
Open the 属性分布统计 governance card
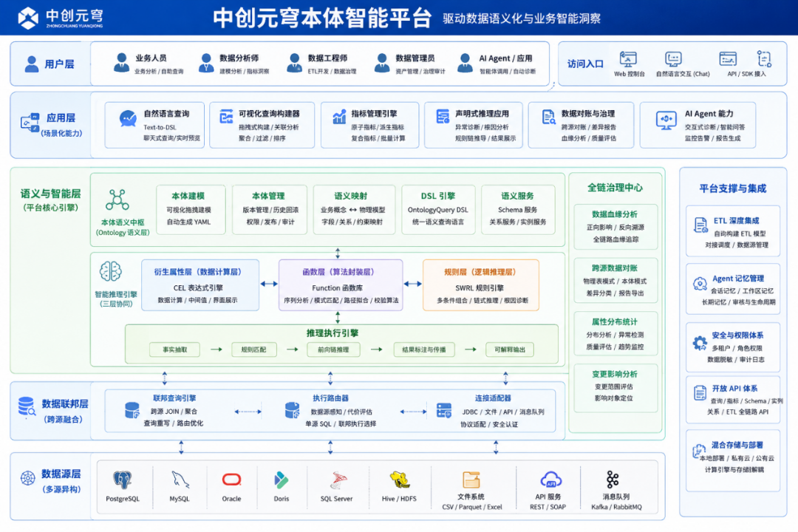tap(615, 333)
